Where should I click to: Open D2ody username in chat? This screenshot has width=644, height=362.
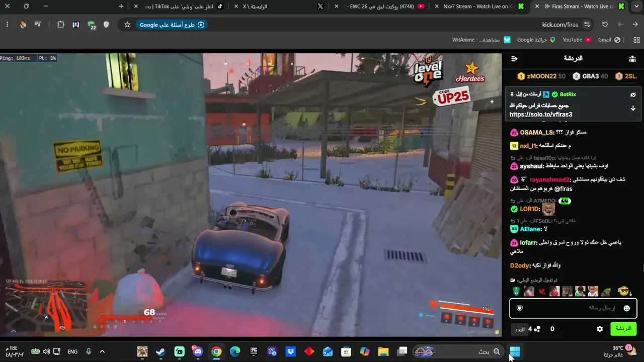pos(520,265)
